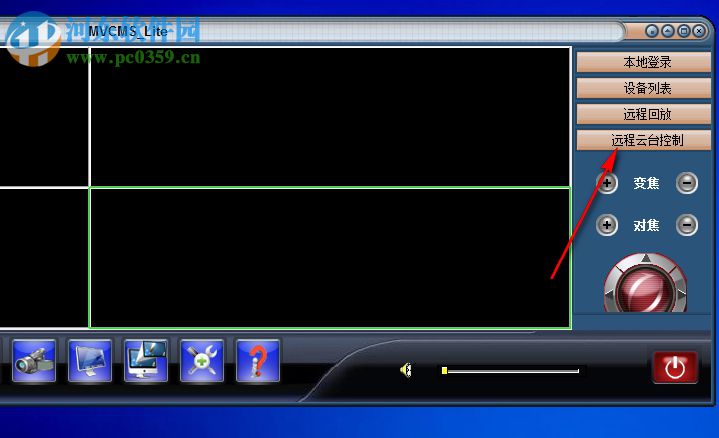This screenshot has width=719, height=438.
Task: Open the multi-screen monitors icon
Action: 146,360
